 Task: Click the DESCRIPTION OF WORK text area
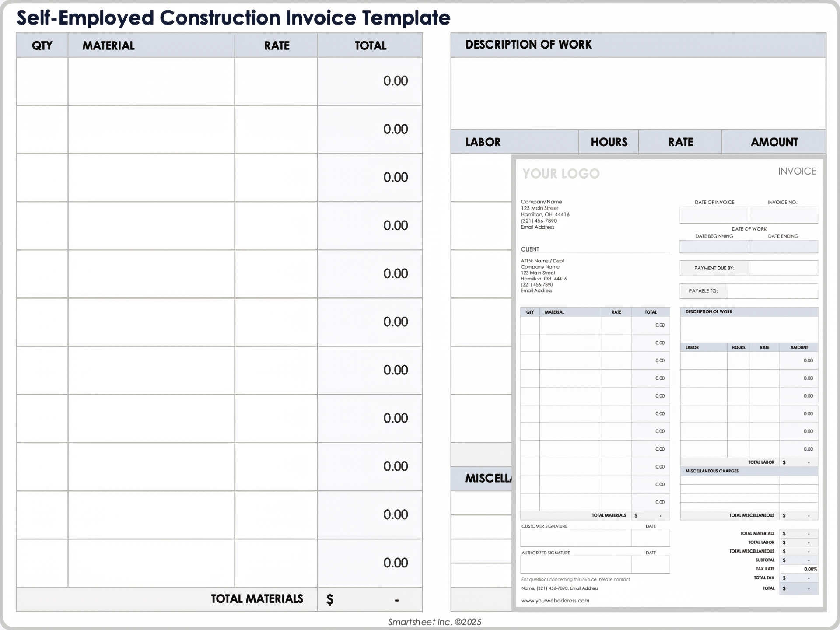tap(638, 93)
